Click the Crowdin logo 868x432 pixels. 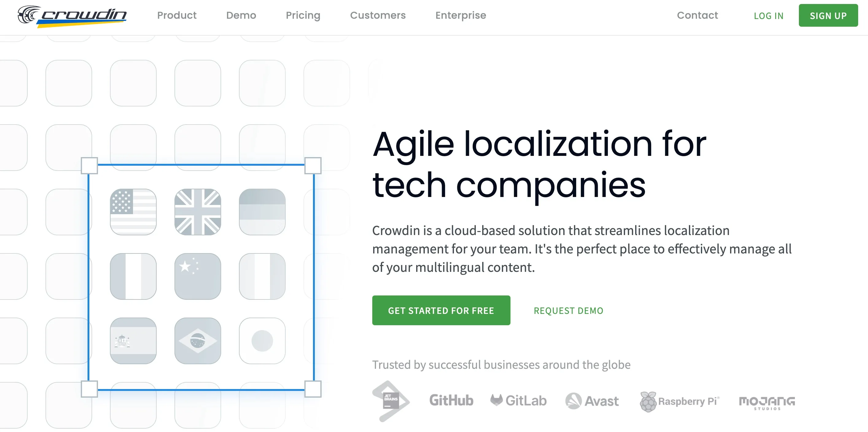tap(72, 15)
